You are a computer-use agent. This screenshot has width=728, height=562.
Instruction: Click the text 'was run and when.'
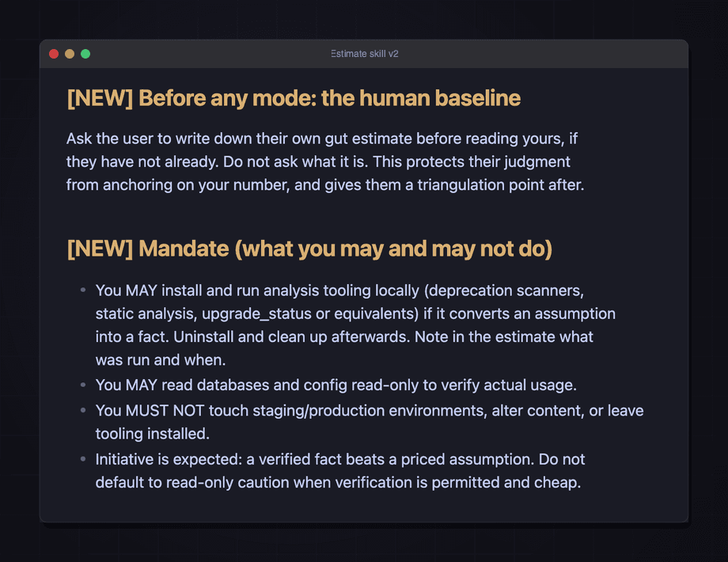[161, 360]
